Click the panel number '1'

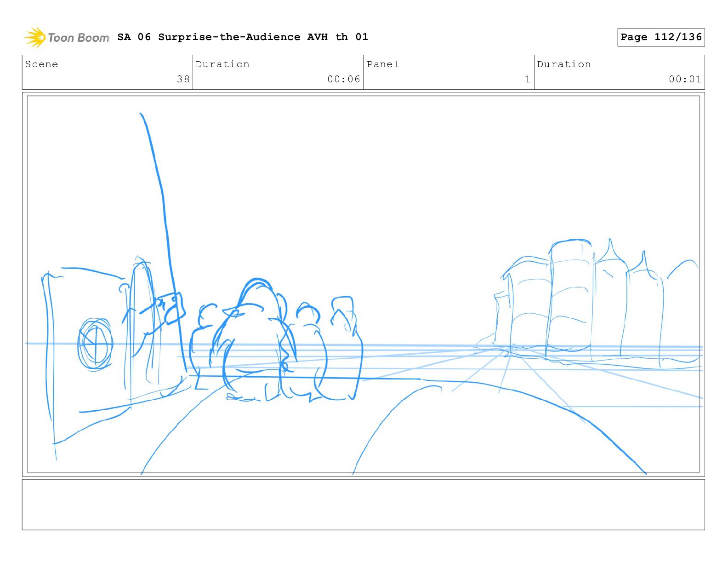(x=528, y=79)
